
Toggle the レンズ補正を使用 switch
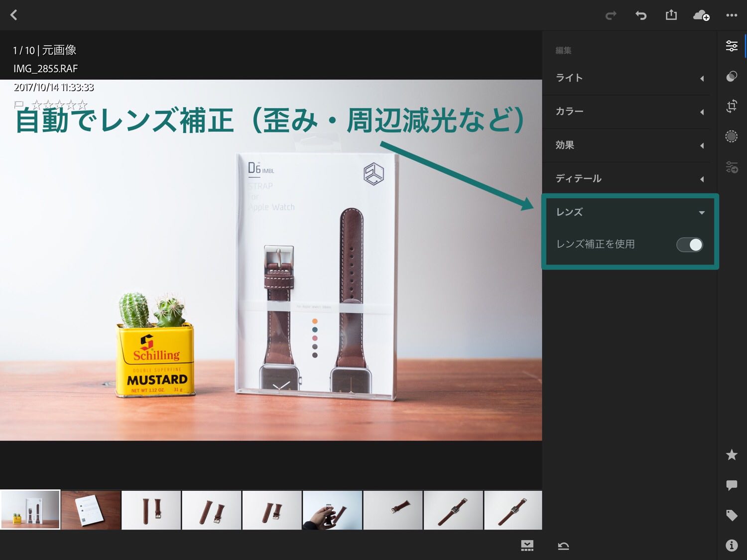tap(690, 244)
